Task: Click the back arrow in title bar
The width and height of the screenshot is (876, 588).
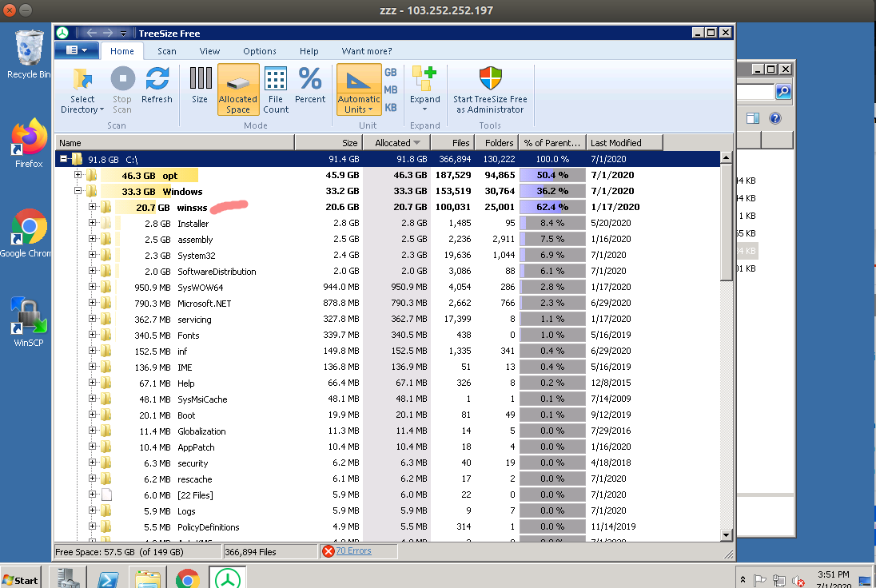Action: point(92,33)
